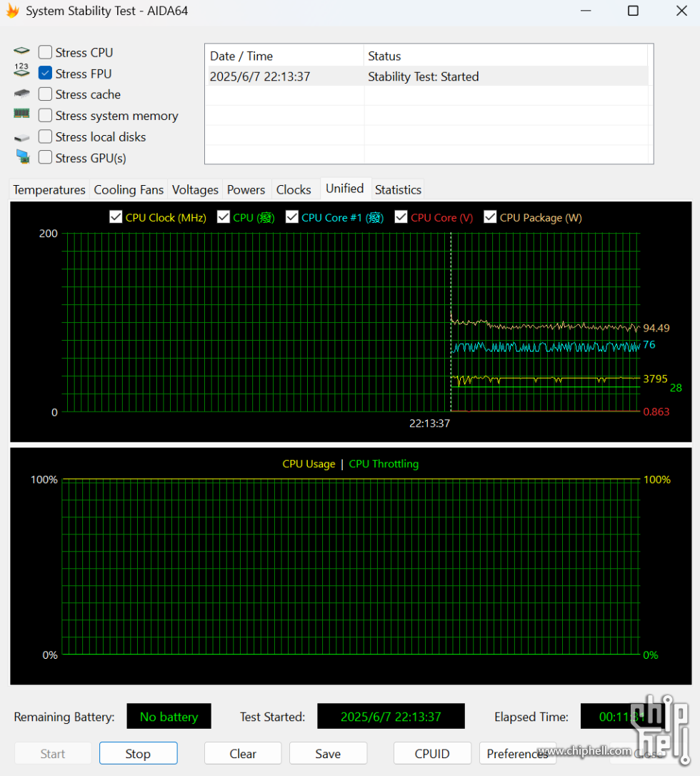Switch to the Temperatures tab
This screenshot has width=700, height=776.
point(49,189)
